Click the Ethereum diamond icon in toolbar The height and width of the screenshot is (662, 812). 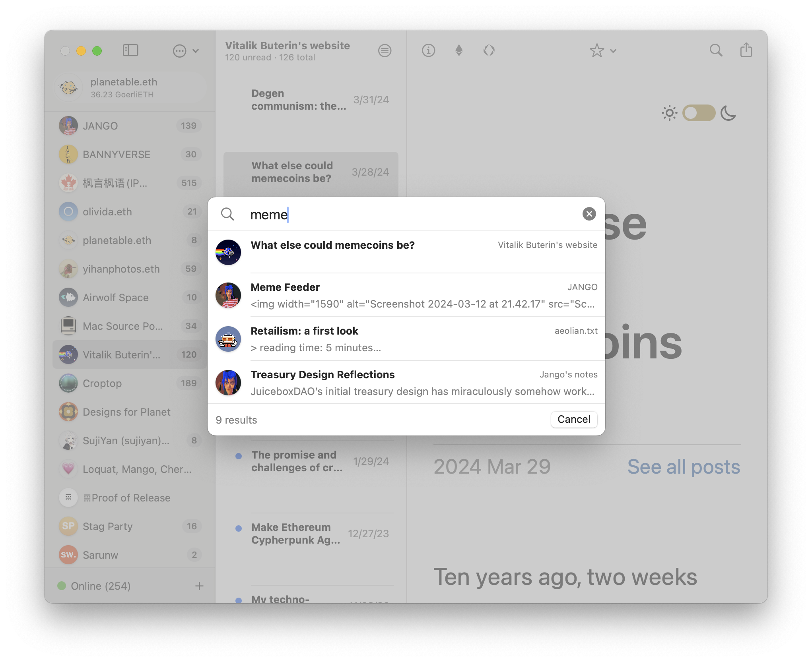coord(459,50)
